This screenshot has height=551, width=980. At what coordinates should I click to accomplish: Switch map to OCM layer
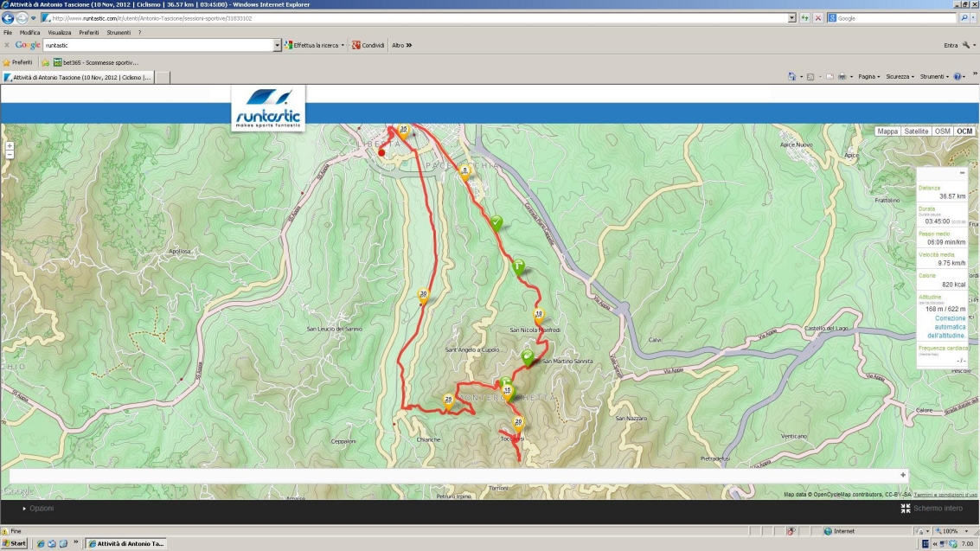coord(964,131)
